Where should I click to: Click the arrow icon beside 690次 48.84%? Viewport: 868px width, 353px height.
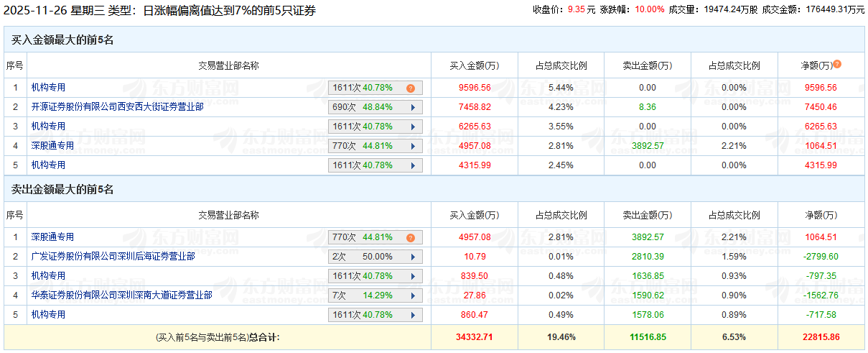click(x=413, y=107)
